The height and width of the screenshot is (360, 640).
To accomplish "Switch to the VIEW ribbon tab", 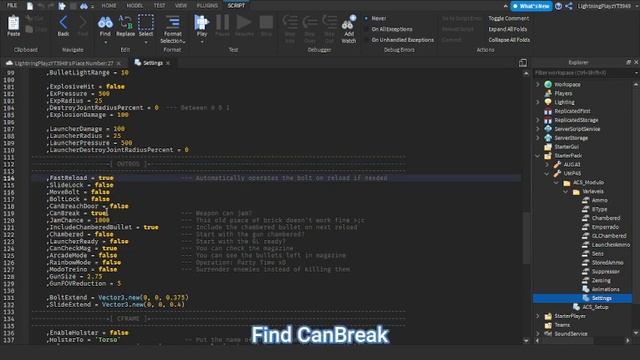I will click(x=181, y=6).
